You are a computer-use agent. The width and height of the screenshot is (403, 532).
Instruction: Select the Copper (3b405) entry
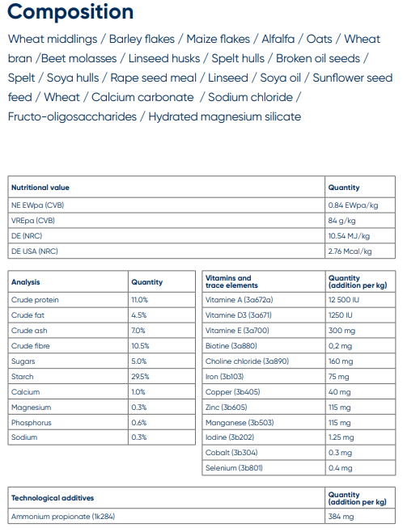[232, 392]
